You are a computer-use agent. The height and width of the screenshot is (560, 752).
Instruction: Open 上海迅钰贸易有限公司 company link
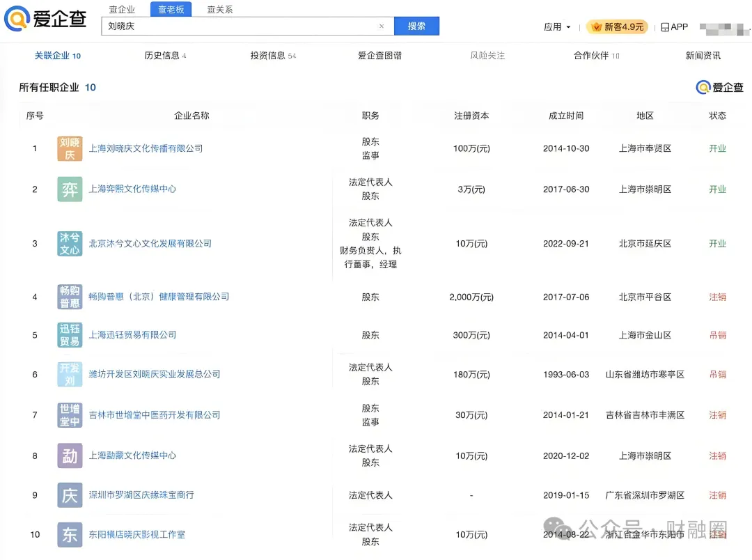tap(132, 335)
